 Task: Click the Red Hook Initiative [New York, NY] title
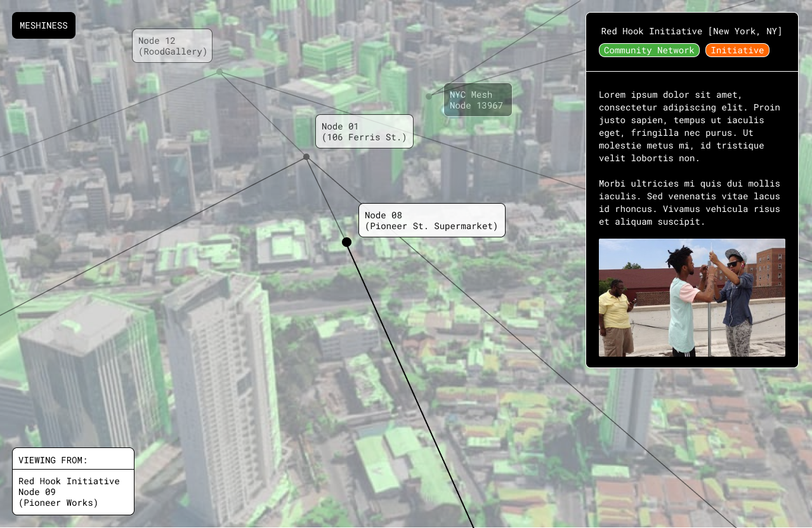pyautogui.click(x=691, y=31)
